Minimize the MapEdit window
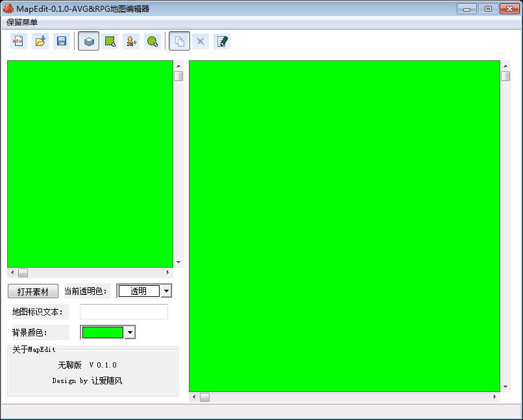This screenshot has width=523, height=420. point(467,9)
